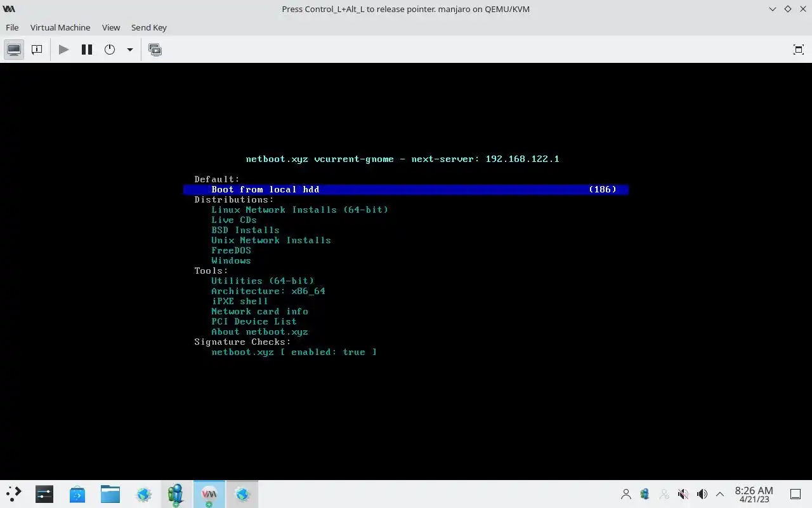The height and width of the screenshot is (508, 812).
Task: Select Linux Network Installs (64-bit)
Action: click(299, 210)
